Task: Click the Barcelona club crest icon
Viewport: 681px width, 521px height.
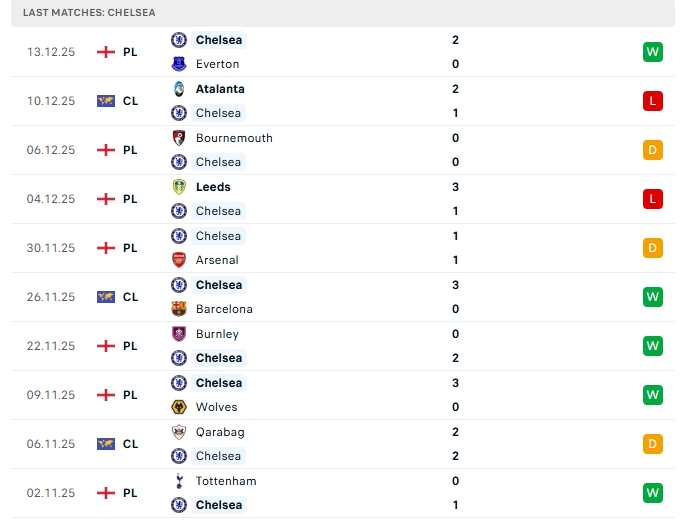Action: [179, 309]
